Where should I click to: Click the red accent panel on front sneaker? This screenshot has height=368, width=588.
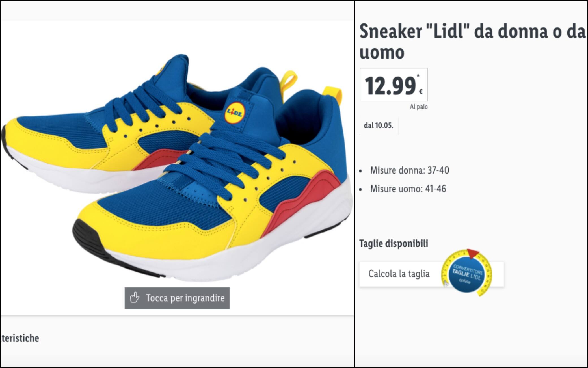(302, 201)
